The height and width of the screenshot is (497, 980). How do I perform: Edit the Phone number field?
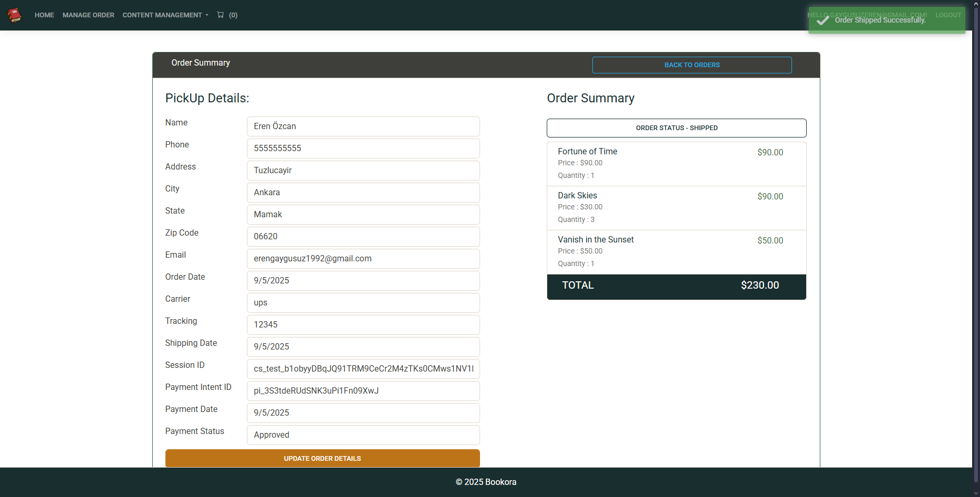coord(363,149)
